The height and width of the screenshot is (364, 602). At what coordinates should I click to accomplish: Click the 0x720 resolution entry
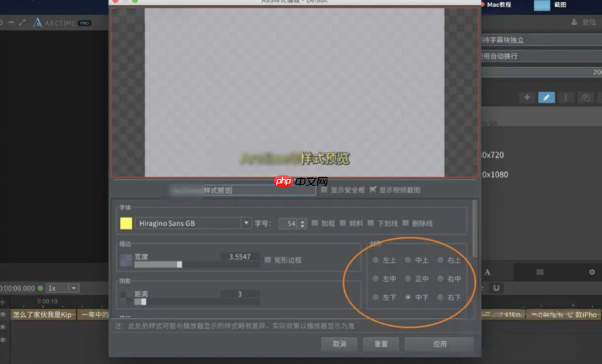point(493,155)
